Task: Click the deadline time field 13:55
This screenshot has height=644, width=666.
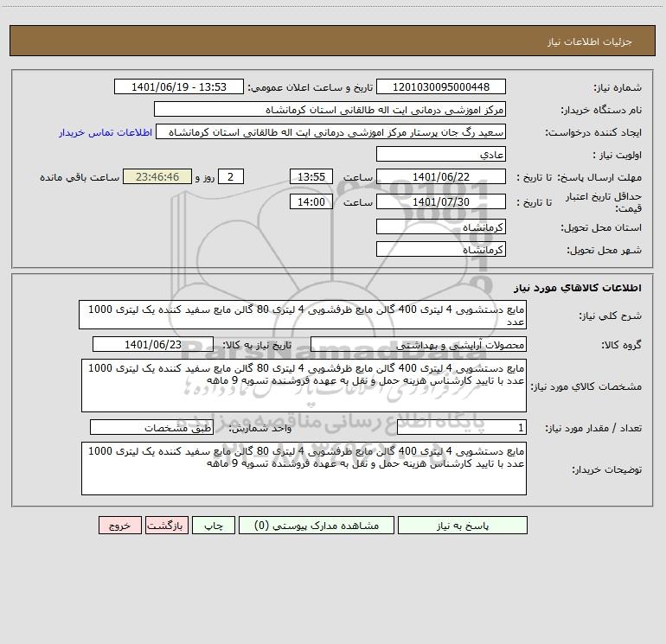Action: pyautogui.click(x=311, y=176)
